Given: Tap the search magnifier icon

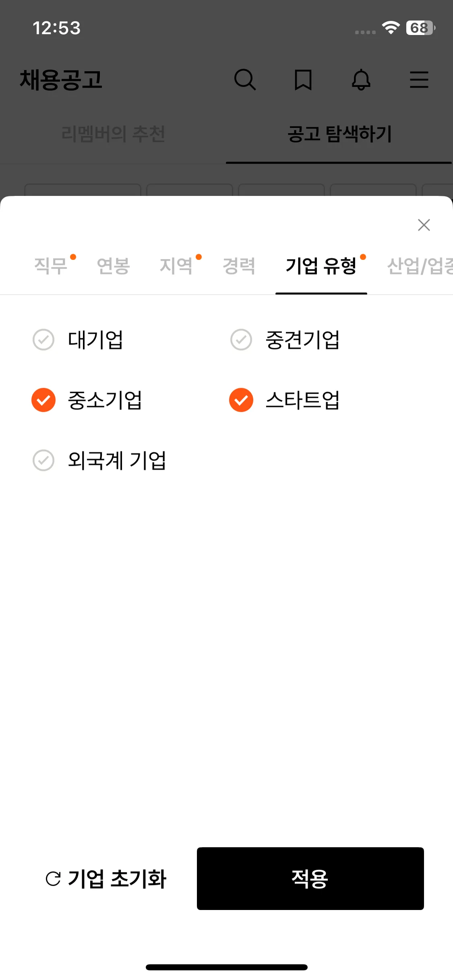Looking at the screenshot, I should click(245, 79).
